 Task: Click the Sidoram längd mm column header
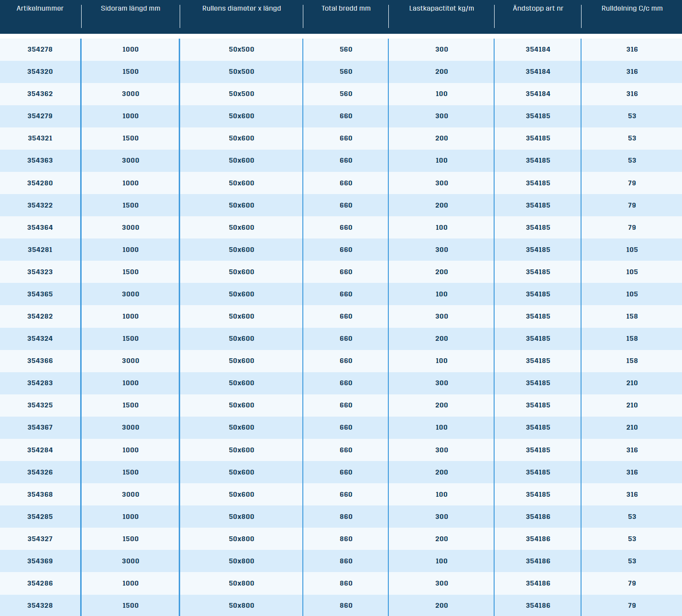click(x=130, y=8)
